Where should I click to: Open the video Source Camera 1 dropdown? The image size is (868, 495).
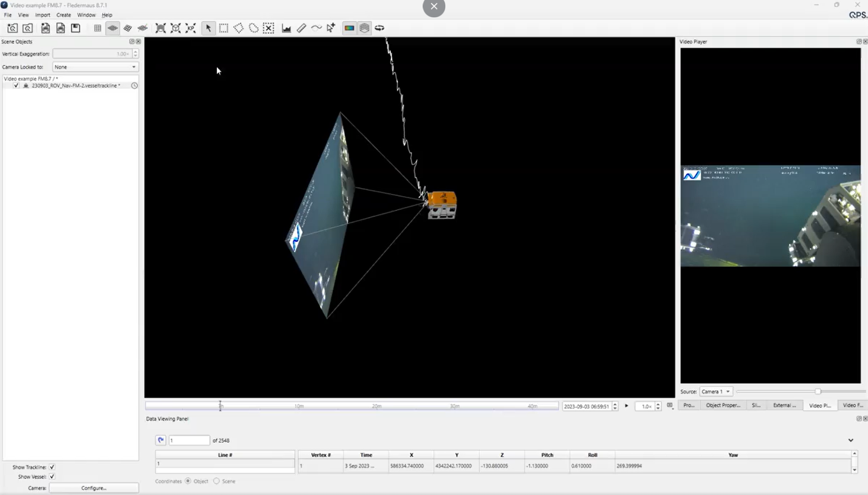[x=715, y=392]
